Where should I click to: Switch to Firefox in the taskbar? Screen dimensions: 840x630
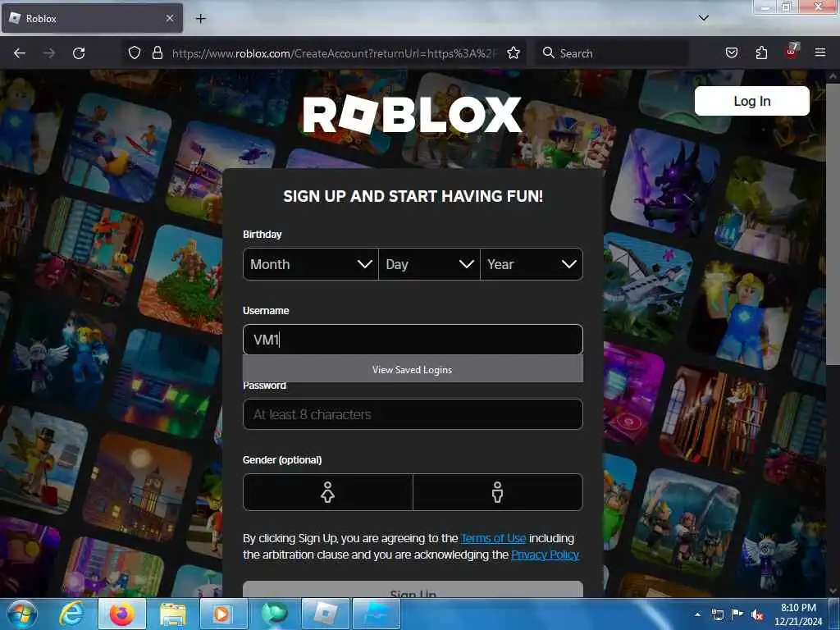[x=122, y=614]
